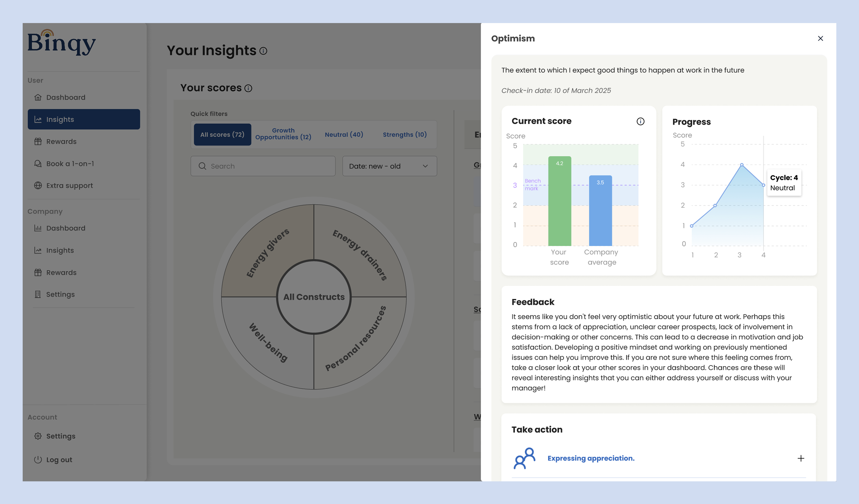Click inside the Search field
Screen dimensions: 859x504
pyautogui.click(x=263, y=166)
